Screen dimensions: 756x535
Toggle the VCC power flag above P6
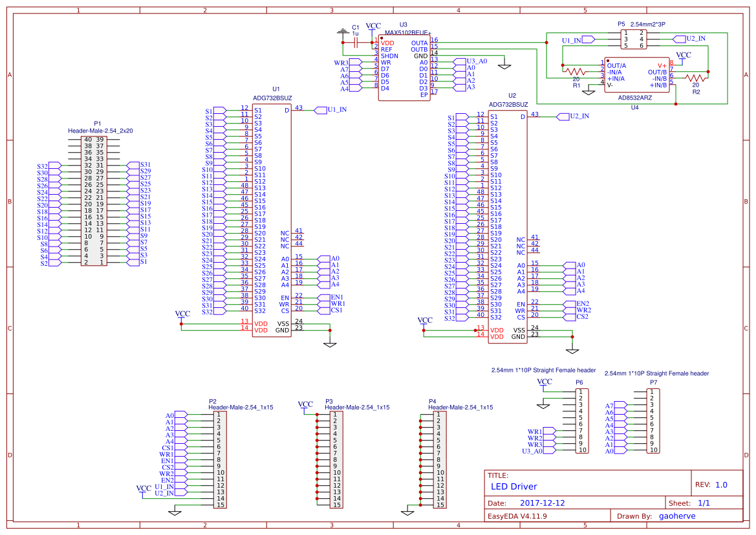click(545, 382)
